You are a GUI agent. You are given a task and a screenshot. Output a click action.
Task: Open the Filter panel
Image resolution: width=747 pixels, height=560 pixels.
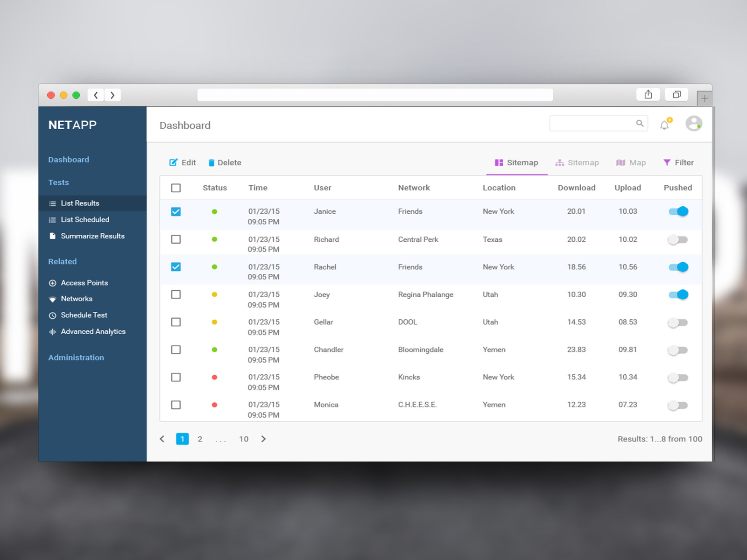click(678, 162)
